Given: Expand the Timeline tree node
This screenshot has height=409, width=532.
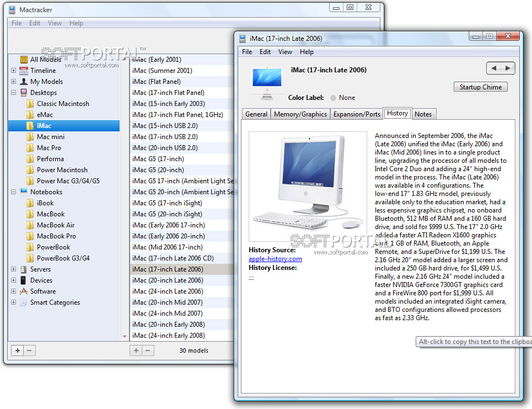Looking at the screenshot, I should 13,71.
